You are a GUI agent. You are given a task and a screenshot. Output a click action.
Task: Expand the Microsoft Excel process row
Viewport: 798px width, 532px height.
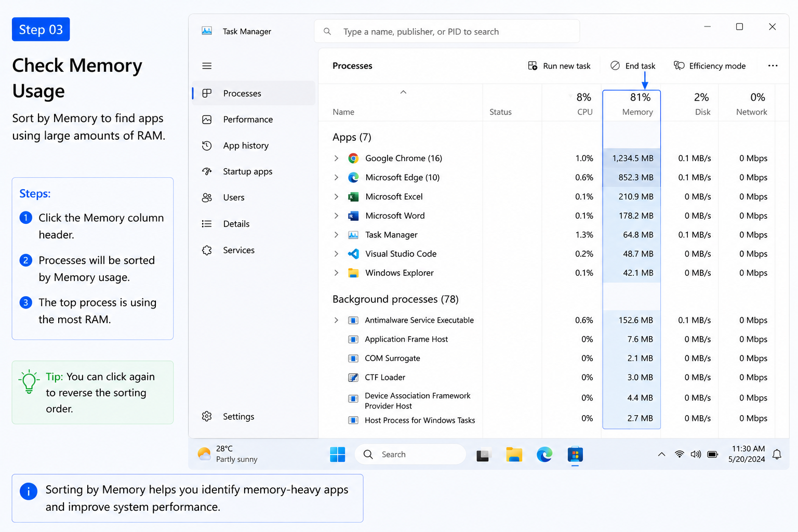click(x=336, y=197)
